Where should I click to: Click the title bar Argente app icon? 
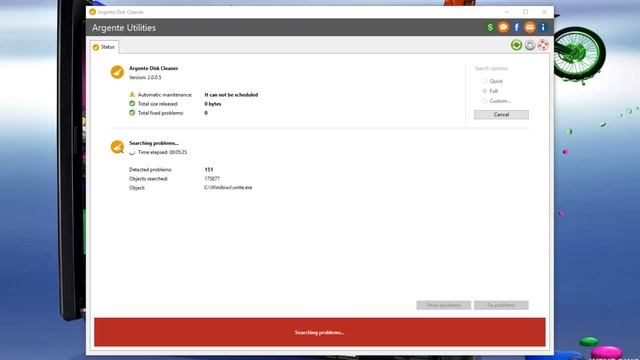coord(93,12)
